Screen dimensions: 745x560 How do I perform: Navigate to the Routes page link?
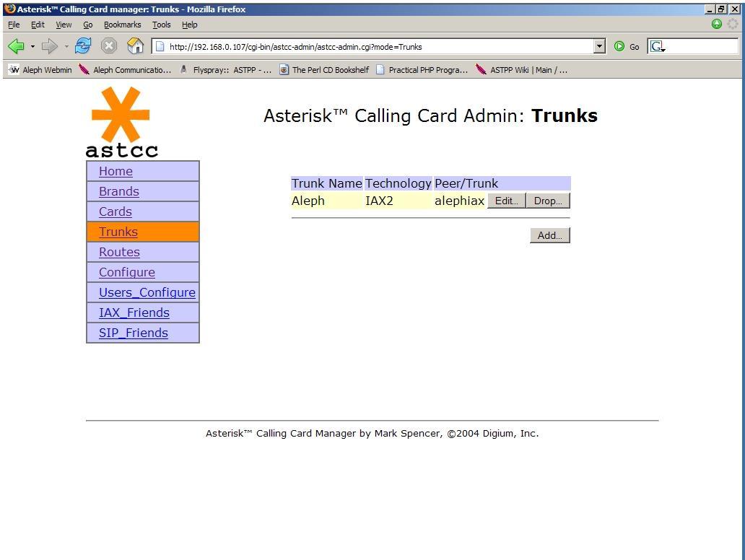click(x=119, y=252)
